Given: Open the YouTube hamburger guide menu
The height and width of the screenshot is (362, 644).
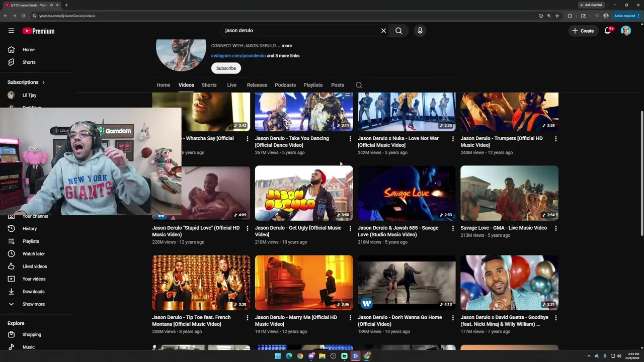Looking at the screenshot, I should (x=11, y=31).
